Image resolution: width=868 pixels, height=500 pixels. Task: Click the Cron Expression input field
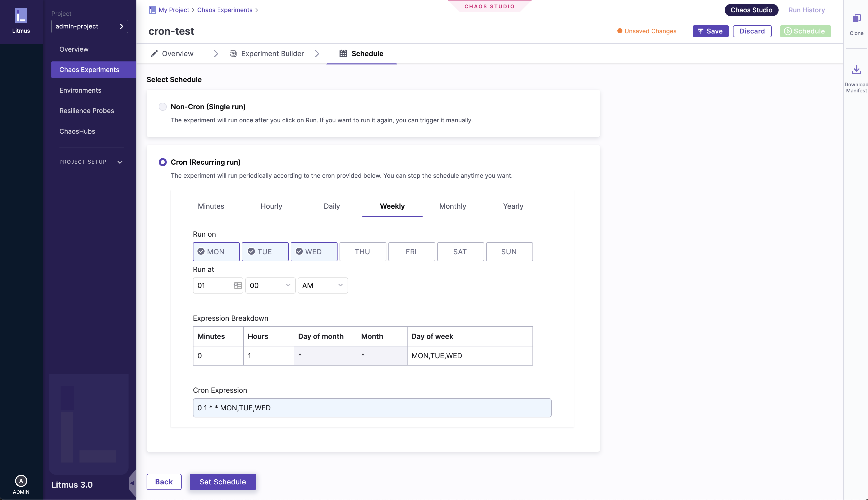click(x=372, y=408)
